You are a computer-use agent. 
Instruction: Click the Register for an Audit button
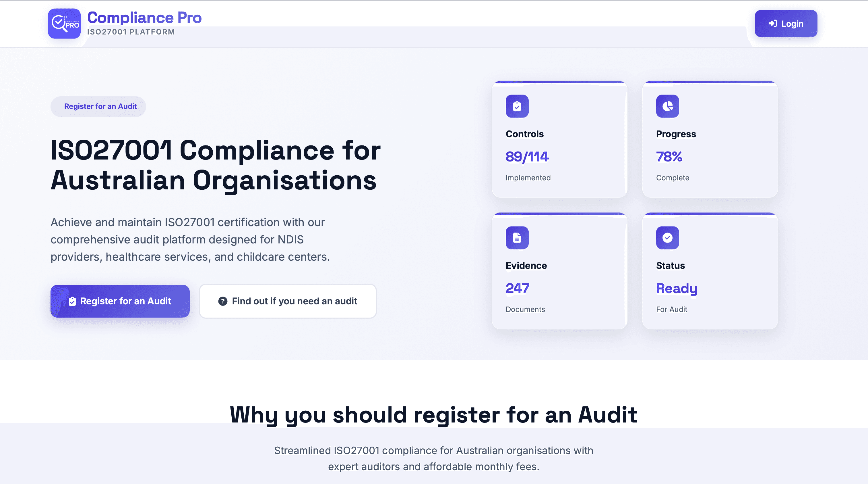(120, 301)
